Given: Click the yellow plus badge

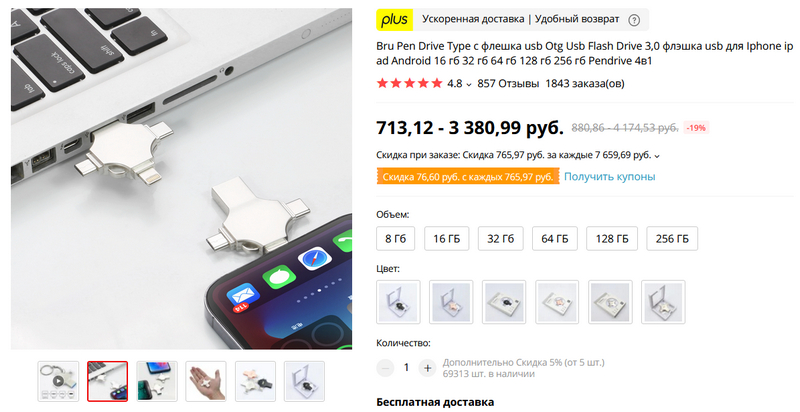Looking at the screenshot, I should pos(394,20).
